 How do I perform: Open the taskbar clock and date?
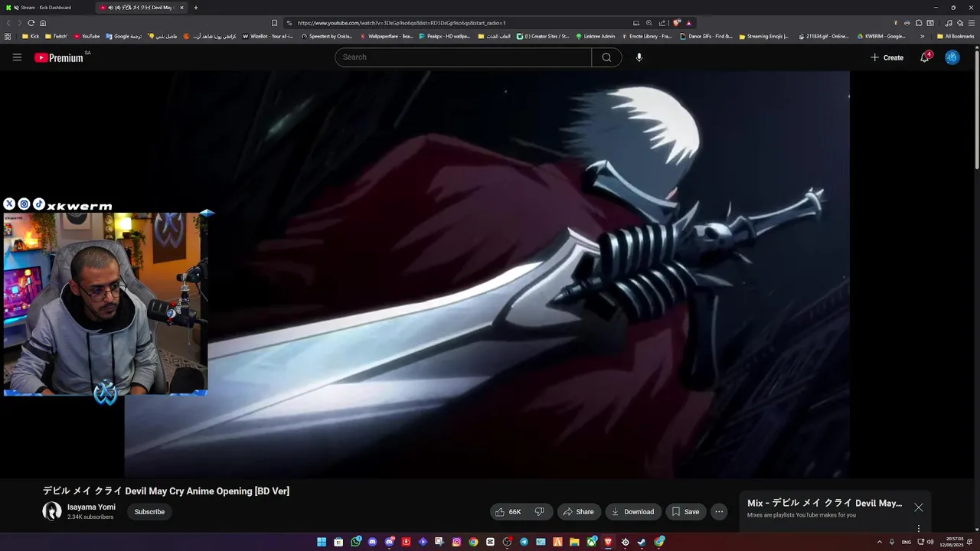952,542
